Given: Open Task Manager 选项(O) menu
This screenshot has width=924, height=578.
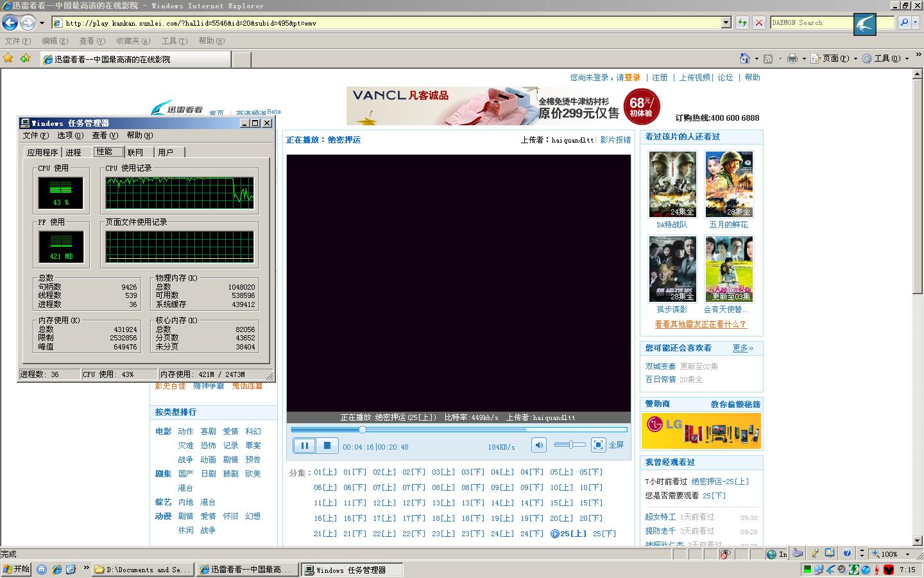Looking at the screenshot, I should [x=70, y=136].
